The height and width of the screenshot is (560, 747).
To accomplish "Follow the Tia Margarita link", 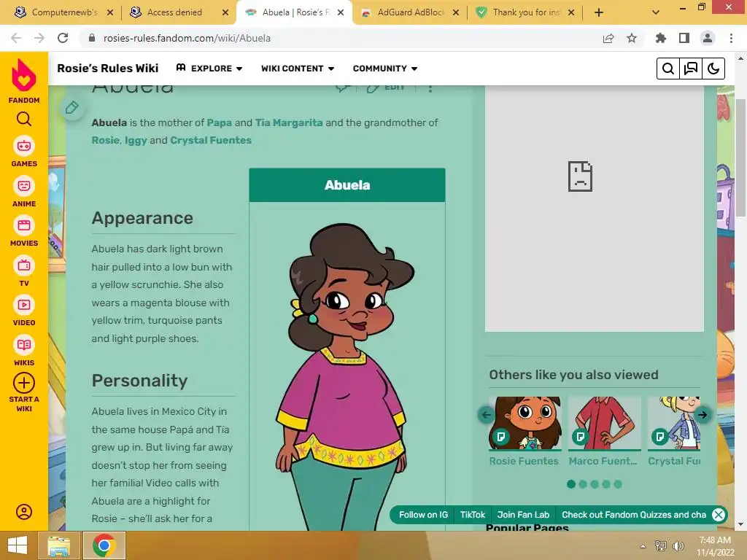I will (289, 122).
